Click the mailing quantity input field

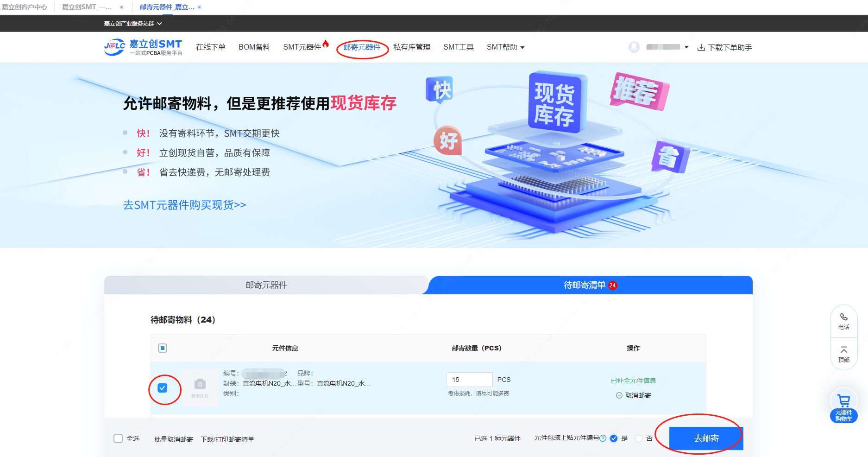pos(469,380)
